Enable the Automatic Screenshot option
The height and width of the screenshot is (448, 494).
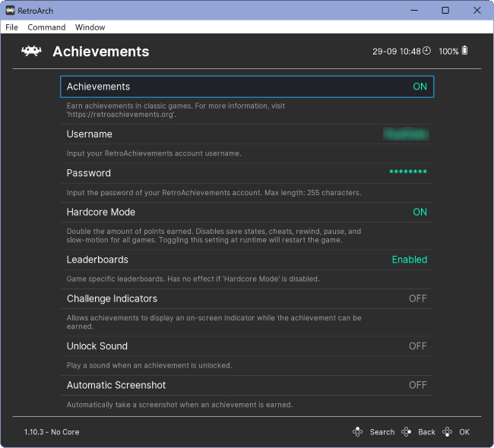tap(247, 385)
